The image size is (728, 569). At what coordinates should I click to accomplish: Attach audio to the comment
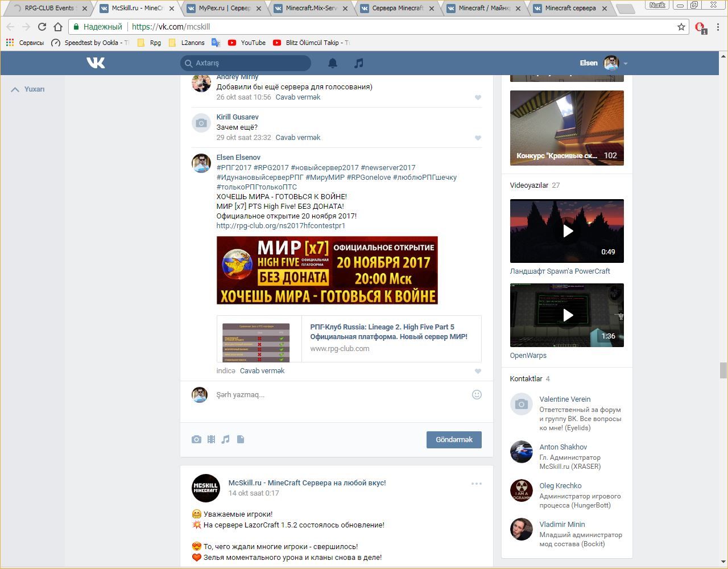click(x=226, y=439)
